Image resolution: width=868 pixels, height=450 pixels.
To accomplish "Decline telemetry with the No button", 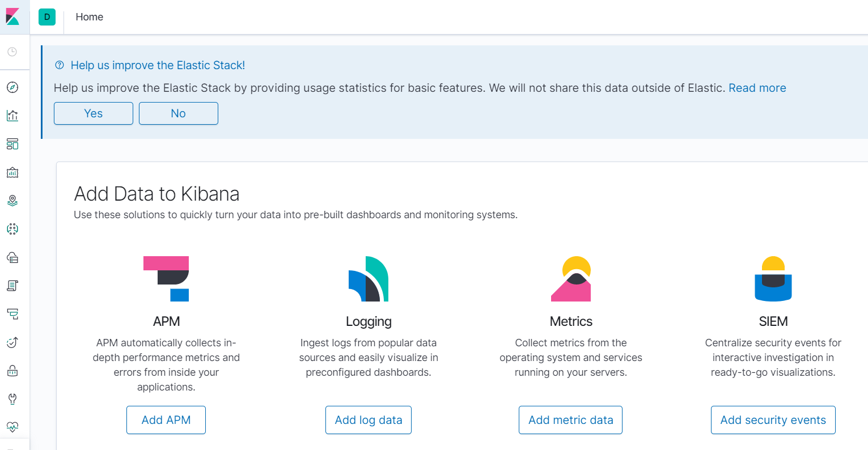I will [178, 113].
